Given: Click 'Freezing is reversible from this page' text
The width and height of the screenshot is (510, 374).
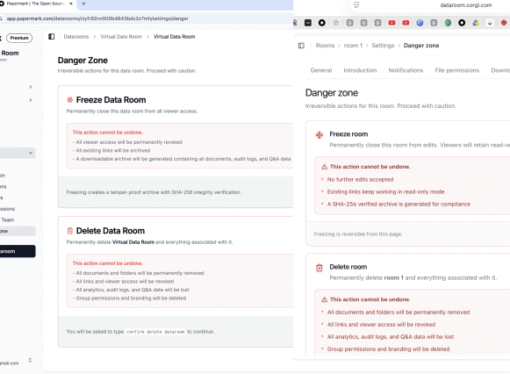Looking at the screenshot, I should (x=358, y=234).
